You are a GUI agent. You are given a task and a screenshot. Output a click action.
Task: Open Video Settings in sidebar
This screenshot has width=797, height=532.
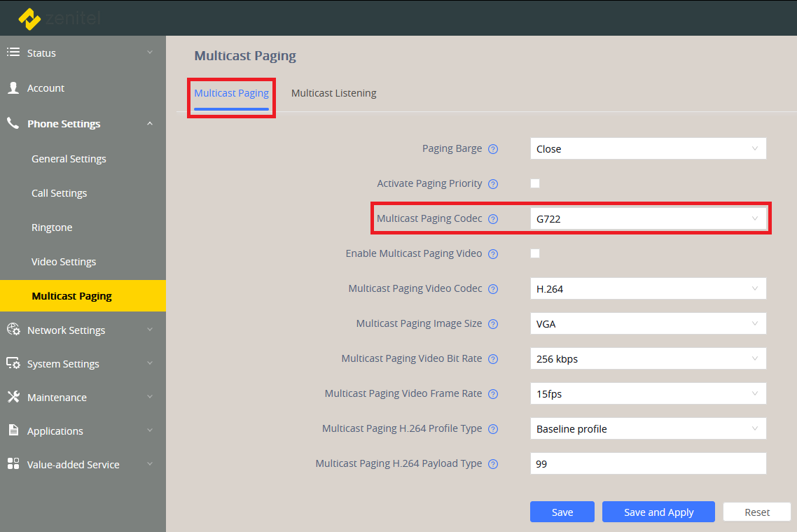[x=64, y=262]
